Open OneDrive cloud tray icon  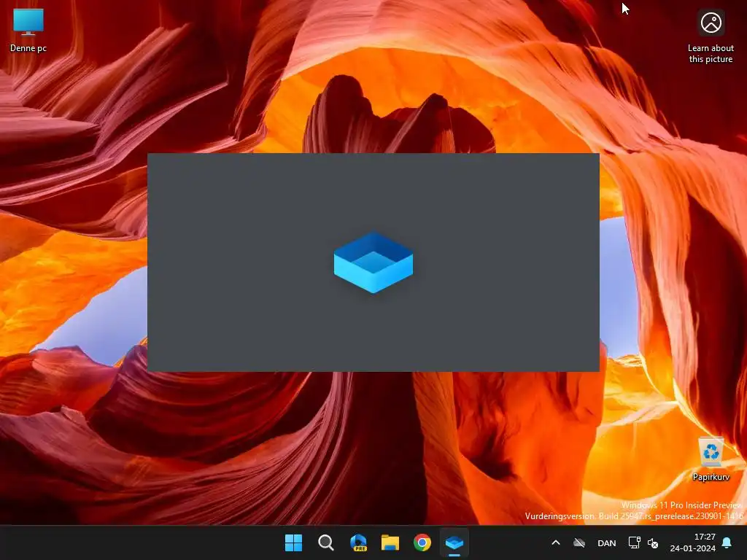pyautogui.click(x=578, y=542)
